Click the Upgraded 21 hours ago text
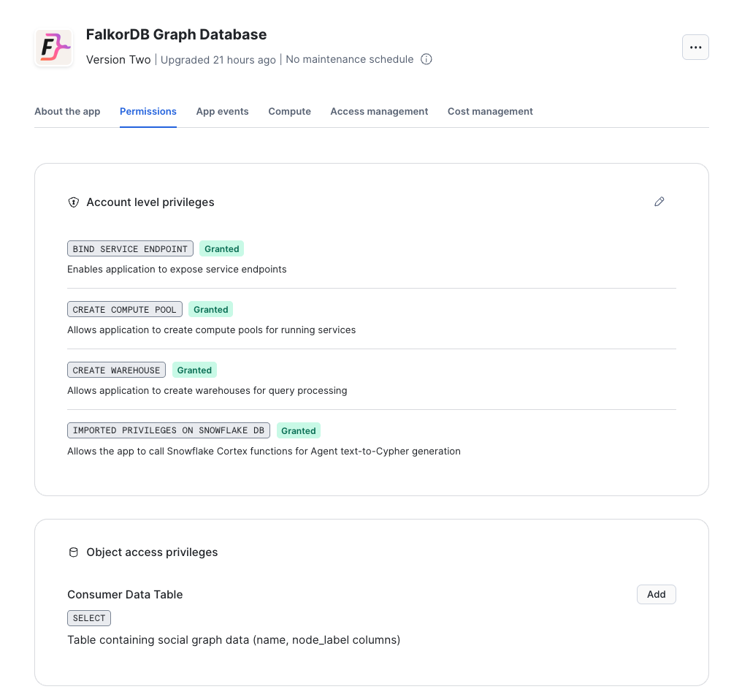The height and width of the screenshot is (700, 742). (218, 60)
